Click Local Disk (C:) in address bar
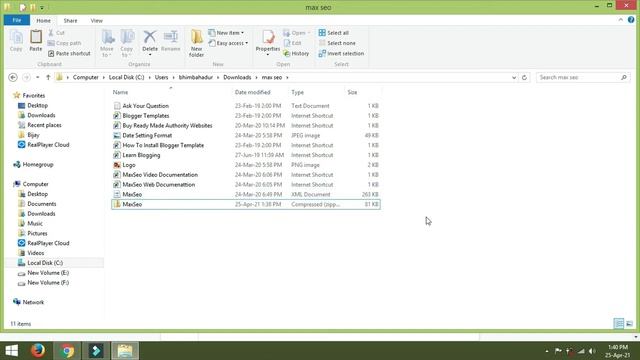Screen dimensions: 640x360 point(127,77)
